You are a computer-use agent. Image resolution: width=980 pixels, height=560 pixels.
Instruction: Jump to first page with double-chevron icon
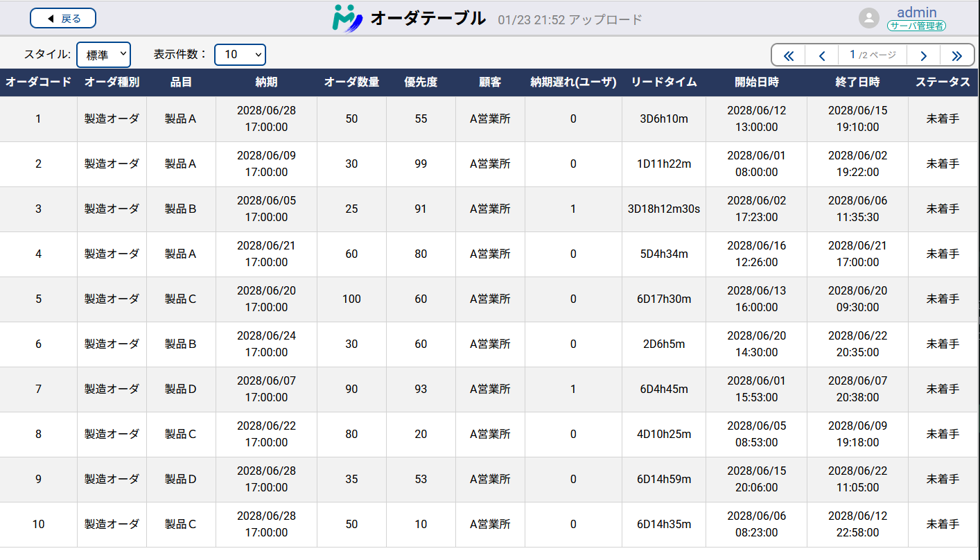788,54
